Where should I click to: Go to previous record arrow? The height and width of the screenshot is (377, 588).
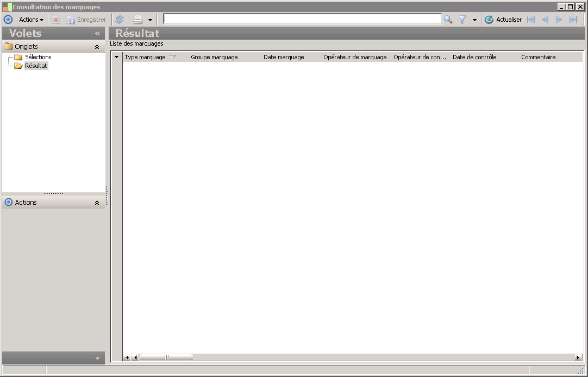pyautogui.click(x=545, y=20)
